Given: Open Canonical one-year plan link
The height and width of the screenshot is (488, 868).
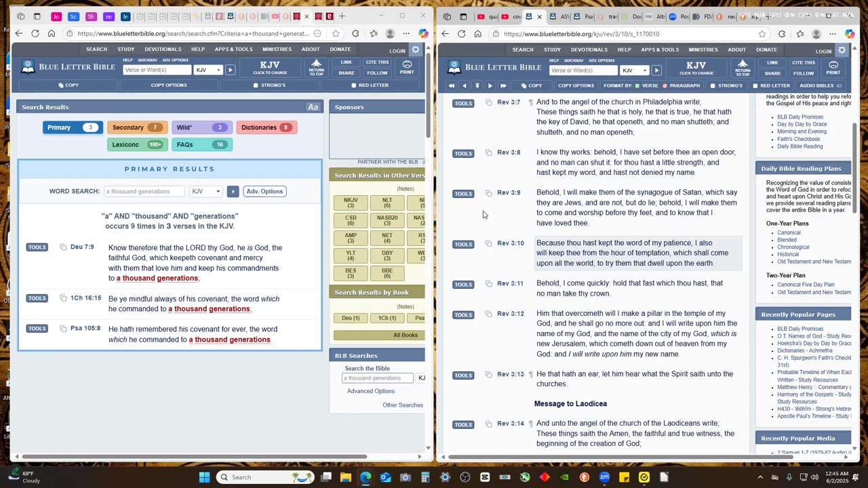Looking at the screenshot, I should (x=789, y=233).
